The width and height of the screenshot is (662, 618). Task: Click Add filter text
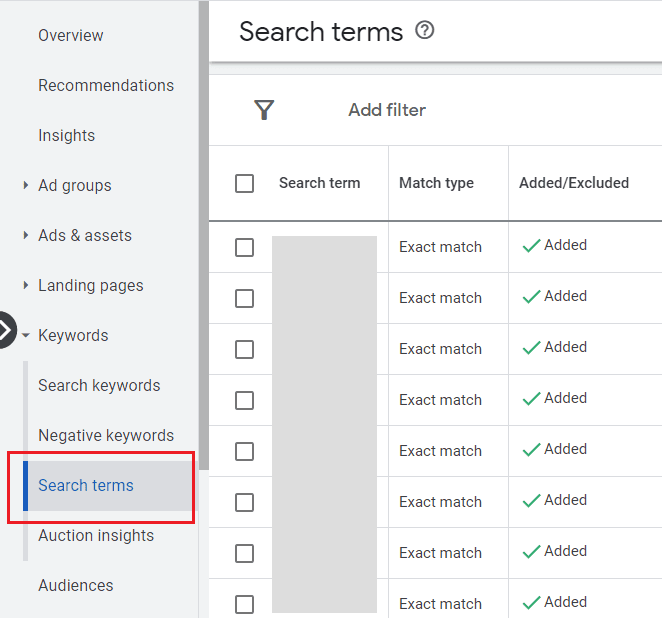coord(386,110)
